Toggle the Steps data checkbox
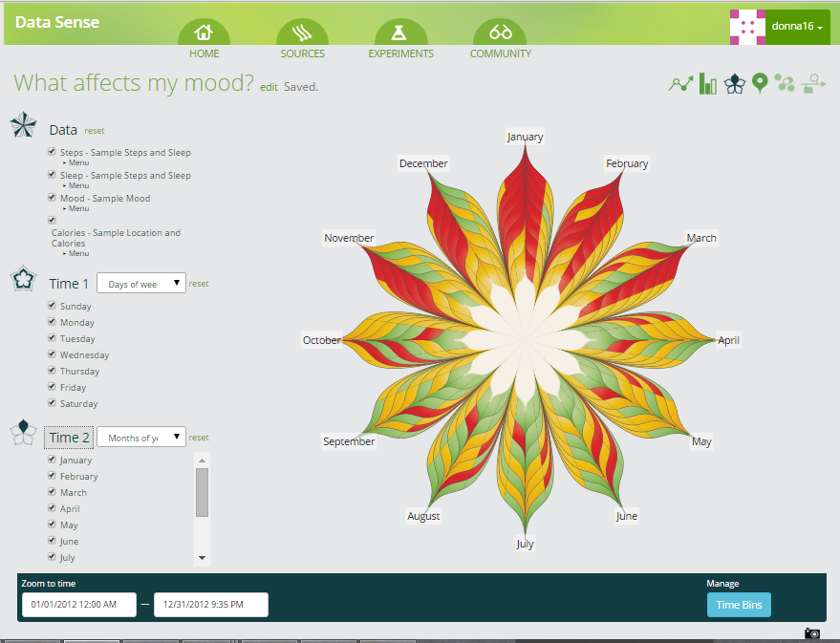 pos(52,152)
